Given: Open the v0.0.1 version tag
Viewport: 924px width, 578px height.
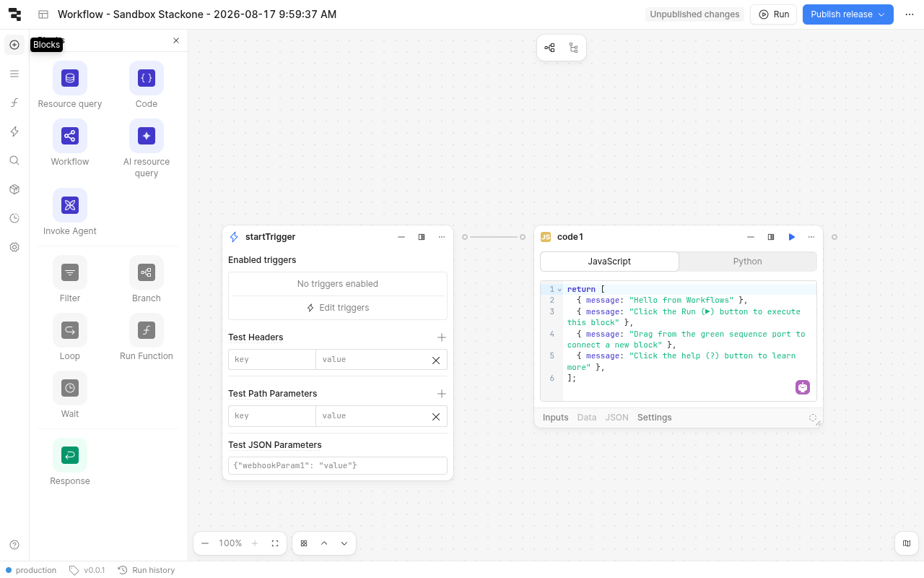Looking at the screenshot, I should (87, 570).
